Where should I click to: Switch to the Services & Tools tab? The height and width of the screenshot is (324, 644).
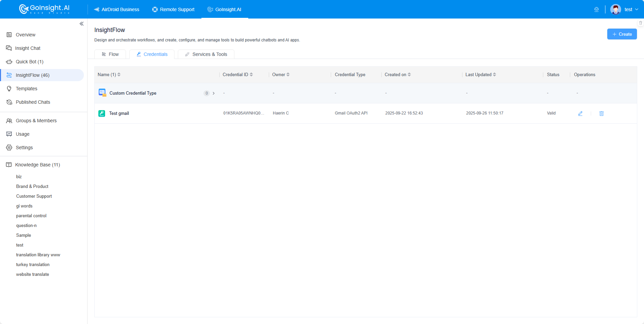tap(206, 54)
